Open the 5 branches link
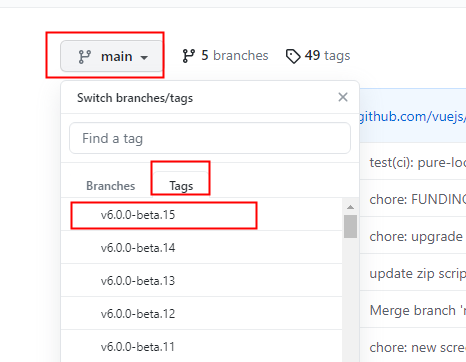 coord(225,56)
